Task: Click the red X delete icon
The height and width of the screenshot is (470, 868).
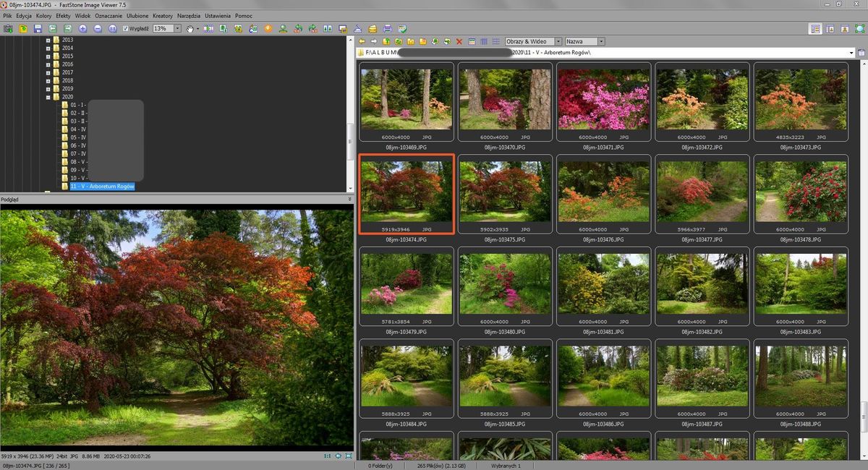Action: point(459,42)
